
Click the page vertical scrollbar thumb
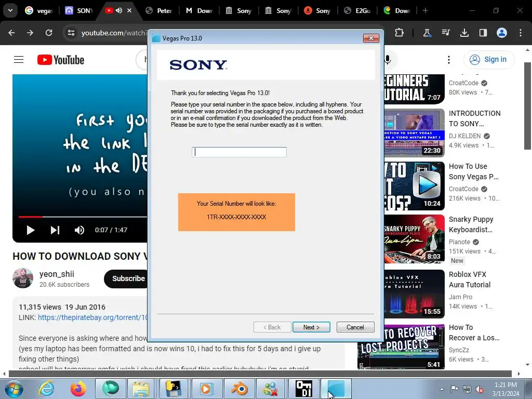point(527,106)
